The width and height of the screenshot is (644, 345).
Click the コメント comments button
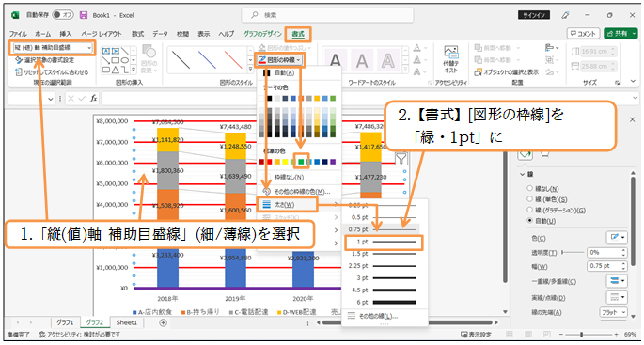[583, 34]
